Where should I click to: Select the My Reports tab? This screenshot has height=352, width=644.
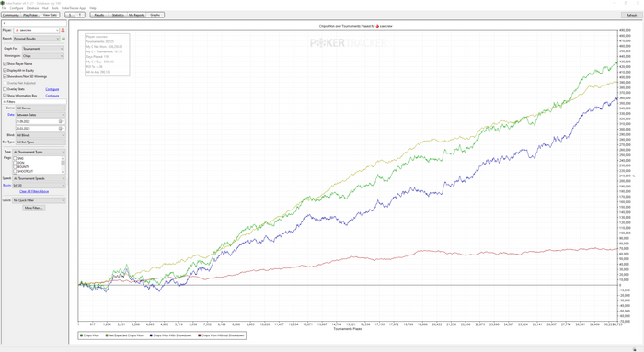pos(136,15)
